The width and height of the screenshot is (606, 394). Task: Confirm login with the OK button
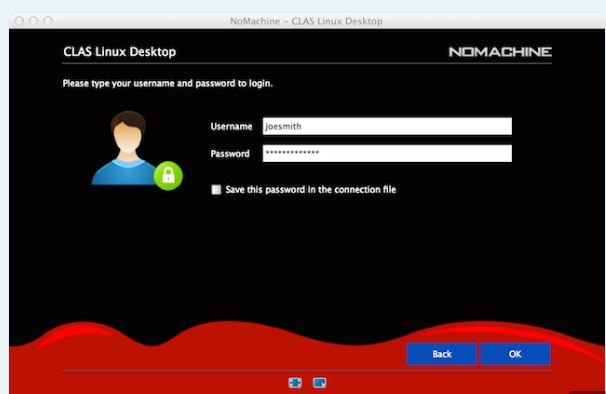[x=515, y=354]
